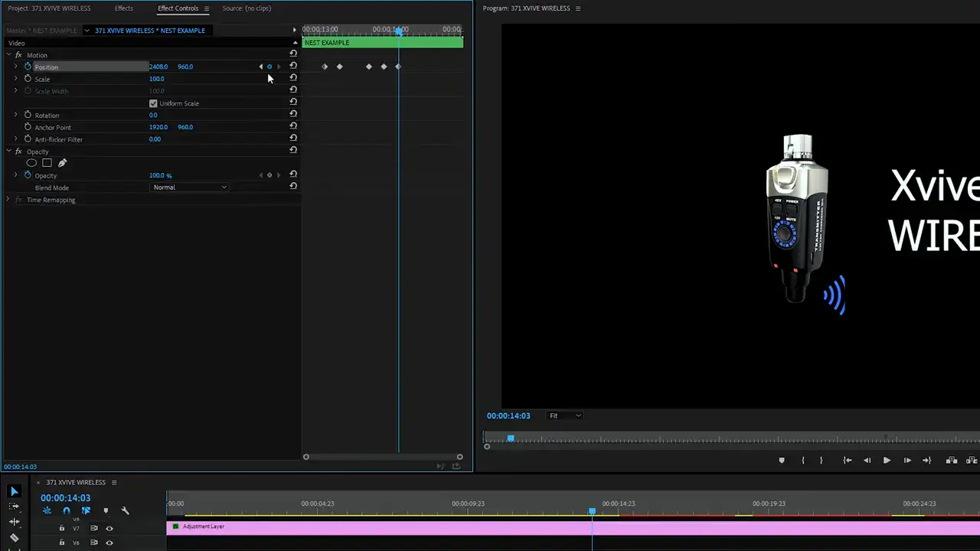This screenshot has width=980, height=551.
Task: Select the Adjustment Layer clip
Action: click(x=573, y=527)
